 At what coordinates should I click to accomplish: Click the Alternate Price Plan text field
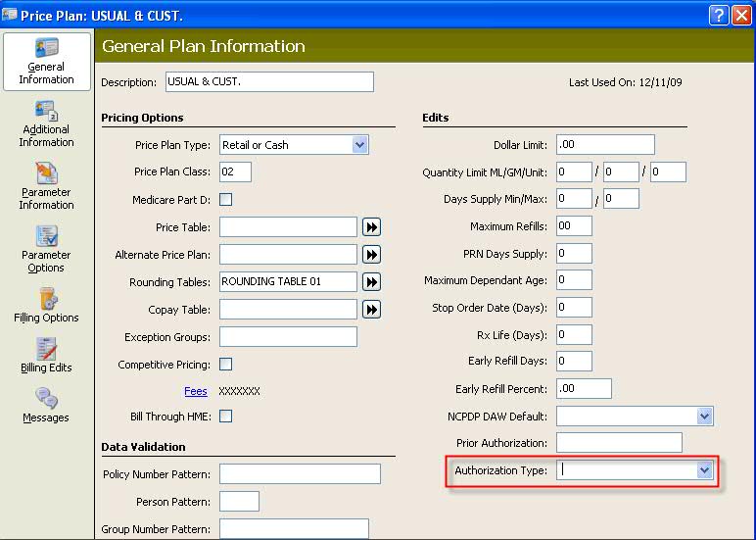click(288, 254)
